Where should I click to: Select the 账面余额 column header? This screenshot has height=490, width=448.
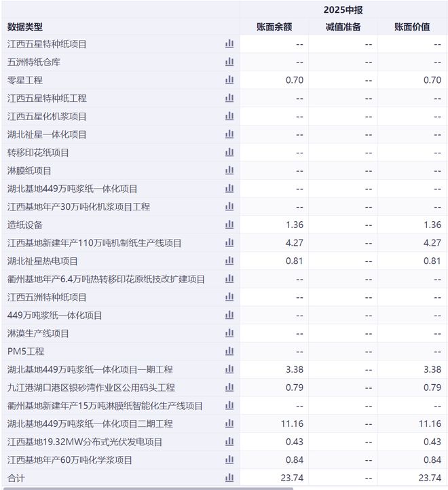[x=274, y=27]
